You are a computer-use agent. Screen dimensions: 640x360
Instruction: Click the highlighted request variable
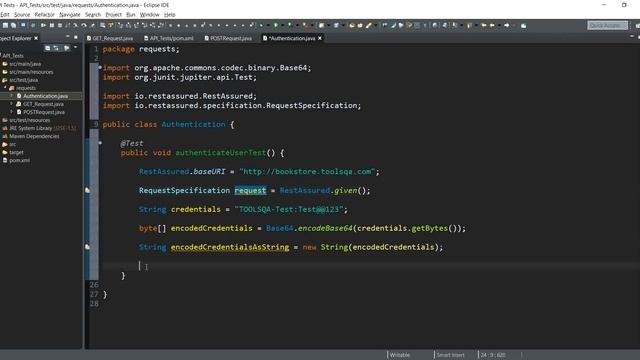(x=250, y=191)
